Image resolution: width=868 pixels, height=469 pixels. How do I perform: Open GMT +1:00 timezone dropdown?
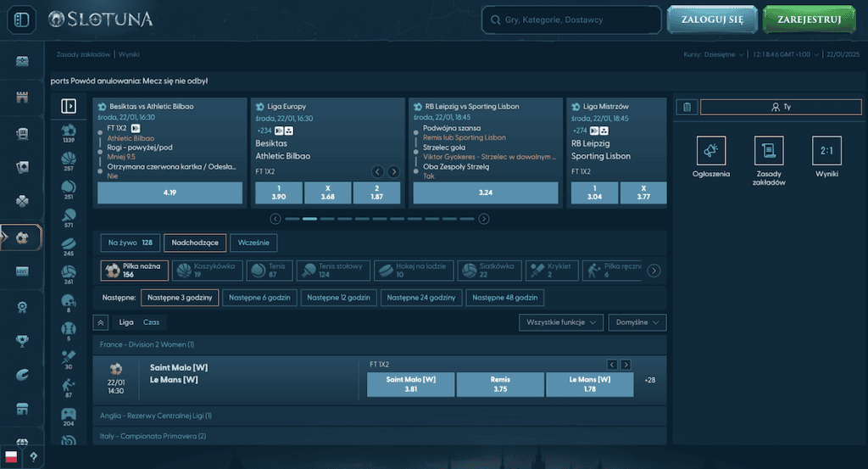(x=786, y=54)
